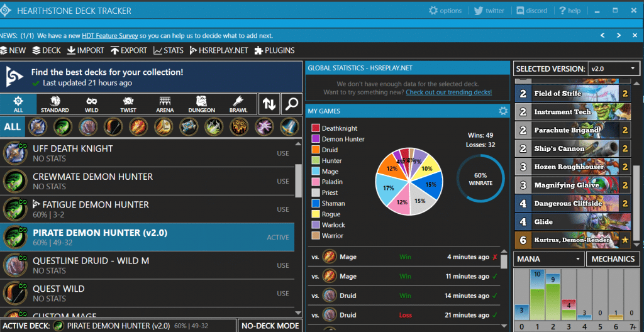
Task: Filter decks by Rogue daggers icon
Action: tap(214, 126)
